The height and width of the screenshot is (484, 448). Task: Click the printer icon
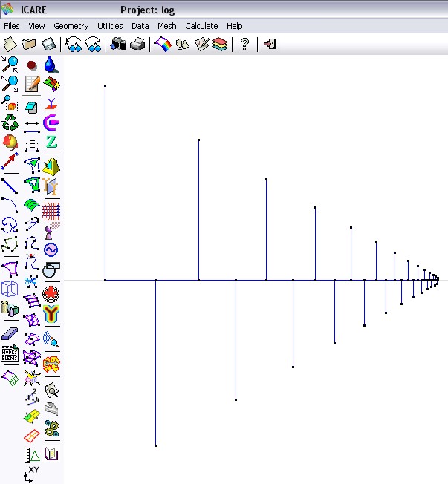137,45
